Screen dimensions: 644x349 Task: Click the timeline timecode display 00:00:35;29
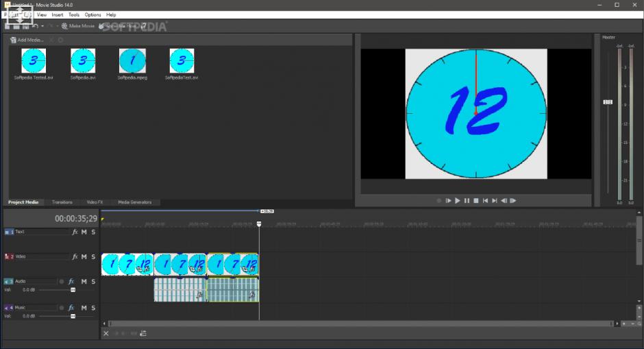pyautogui.click(x=76, y=219)
